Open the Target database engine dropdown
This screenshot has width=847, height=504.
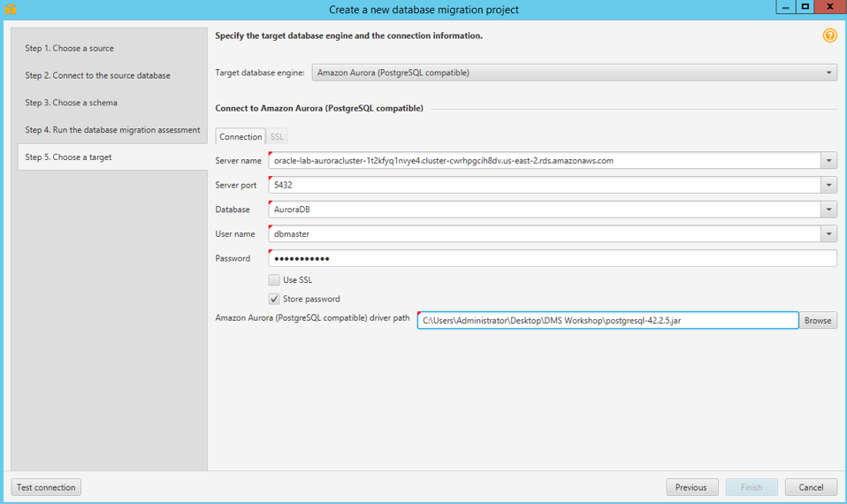[574, 73]
